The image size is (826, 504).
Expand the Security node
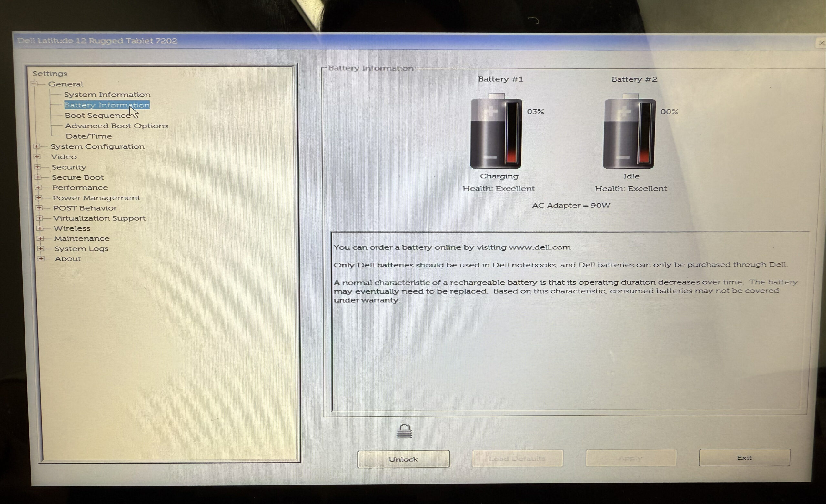tap(37, 167)
